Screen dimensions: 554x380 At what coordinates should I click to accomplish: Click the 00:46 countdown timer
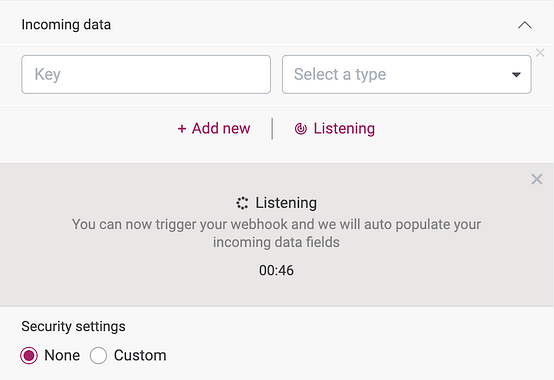click(x=276, y=270)
